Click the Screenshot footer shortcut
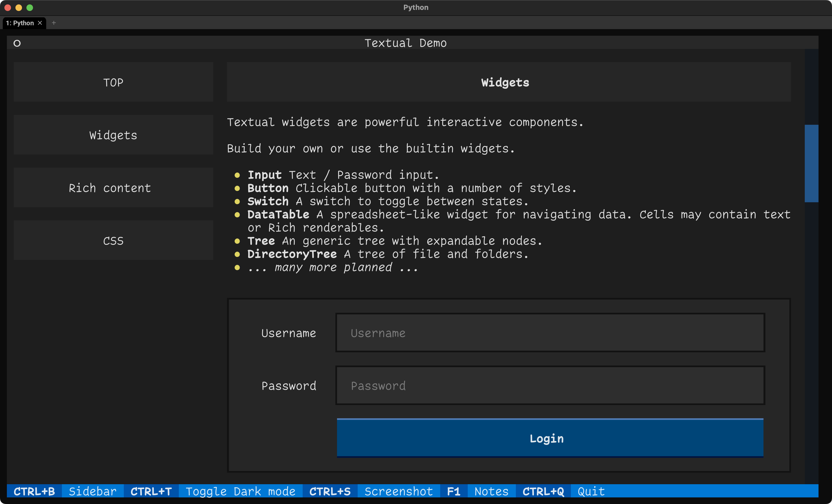 tap(371, 491)
